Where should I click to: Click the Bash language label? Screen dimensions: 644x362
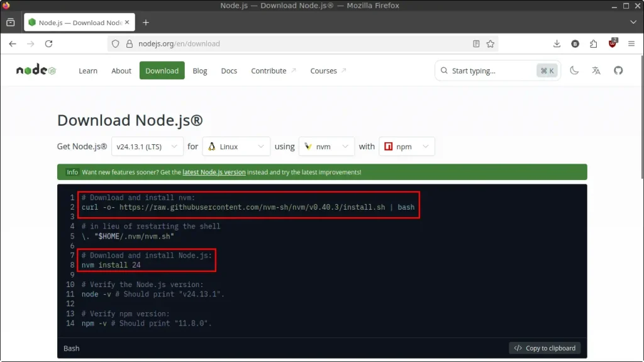[72, 348]
